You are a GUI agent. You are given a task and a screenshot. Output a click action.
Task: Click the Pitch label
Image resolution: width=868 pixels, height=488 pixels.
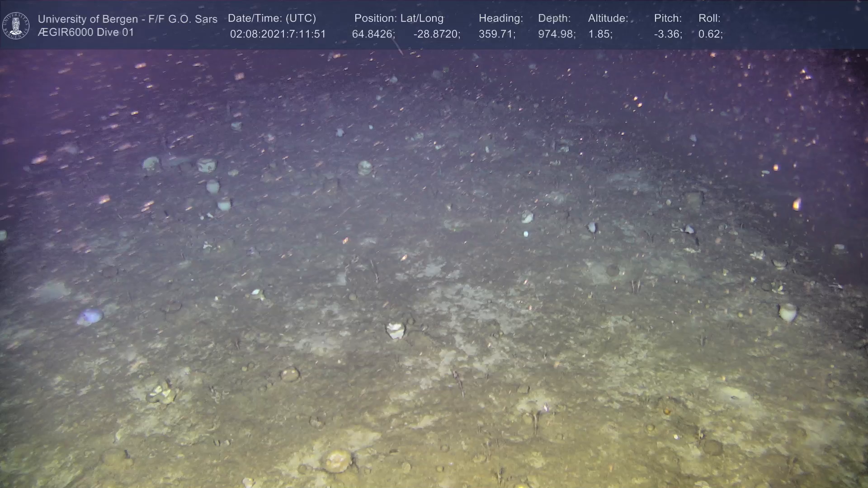pyautogui.click(x=668, y=19)
